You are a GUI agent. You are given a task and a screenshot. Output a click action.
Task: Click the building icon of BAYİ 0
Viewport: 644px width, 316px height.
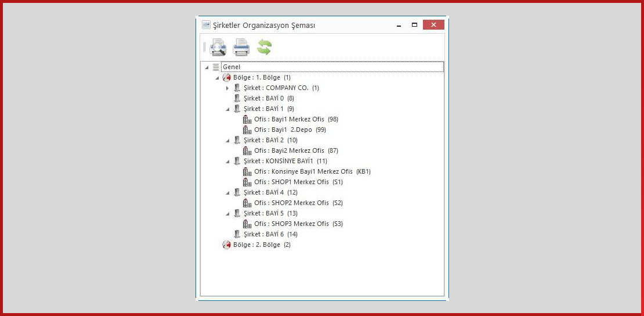pos(237,98)
